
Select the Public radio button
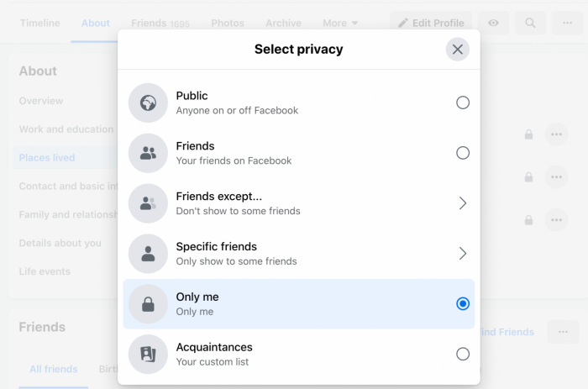tap(463, 103)
